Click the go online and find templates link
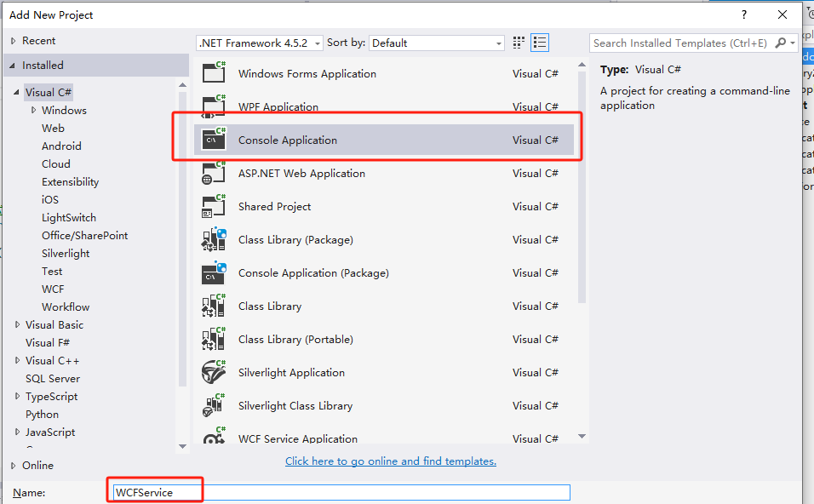Viewport: 814px width, 504px height. click(x=390, y=461)
